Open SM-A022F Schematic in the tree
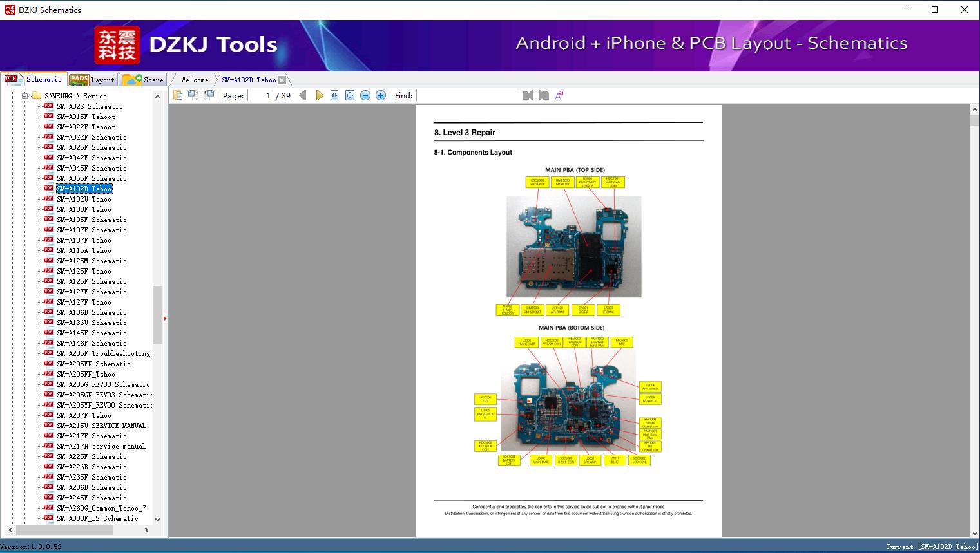 [91, 137]
